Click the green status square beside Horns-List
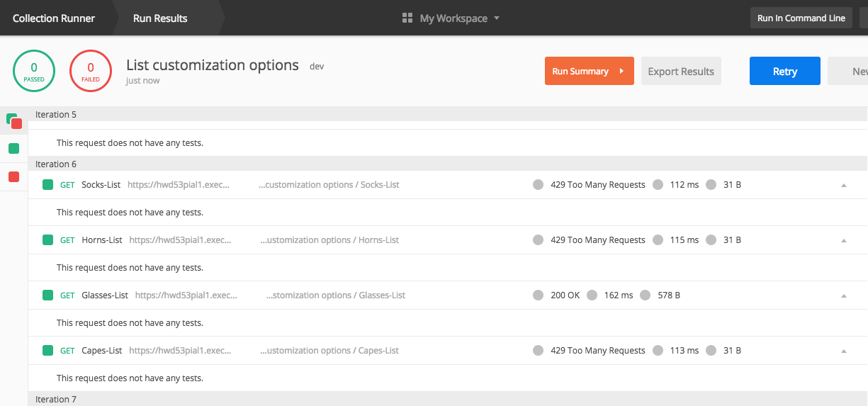The width and height of the screenshot is (868, 406). (47, 240)
